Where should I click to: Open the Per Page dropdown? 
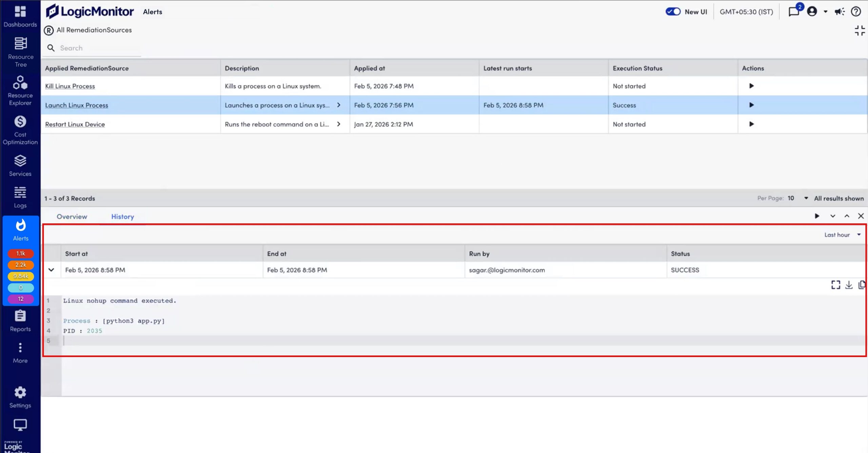(797, 198)
